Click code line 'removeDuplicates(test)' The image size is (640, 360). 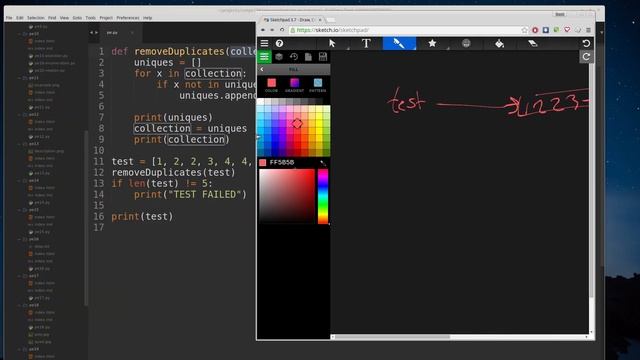pos(173,173)
